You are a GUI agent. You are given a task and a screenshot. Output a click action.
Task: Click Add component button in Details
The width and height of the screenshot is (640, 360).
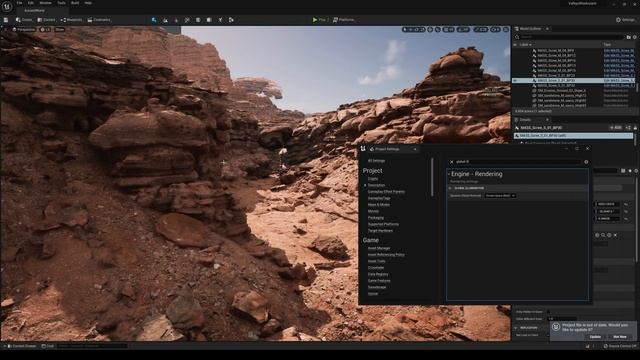[616, 128]
